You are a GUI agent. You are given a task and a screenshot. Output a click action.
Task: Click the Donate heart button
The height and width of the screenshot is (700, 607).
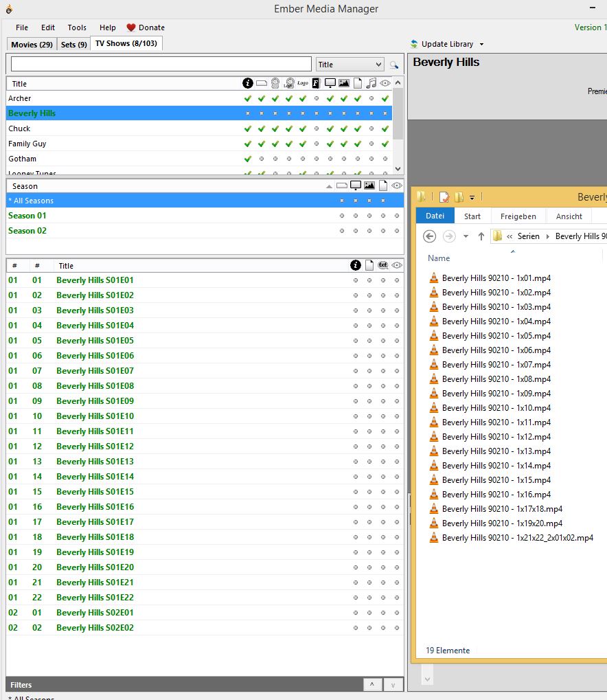[146, 27]
